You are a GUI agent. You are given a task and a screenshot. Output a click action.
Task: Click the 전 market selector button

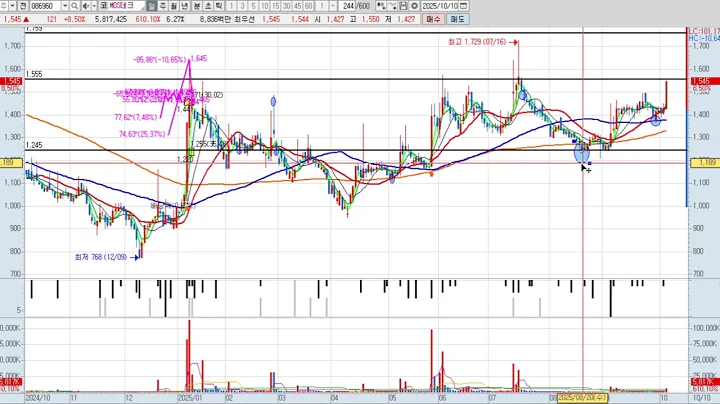coord(23,6)
